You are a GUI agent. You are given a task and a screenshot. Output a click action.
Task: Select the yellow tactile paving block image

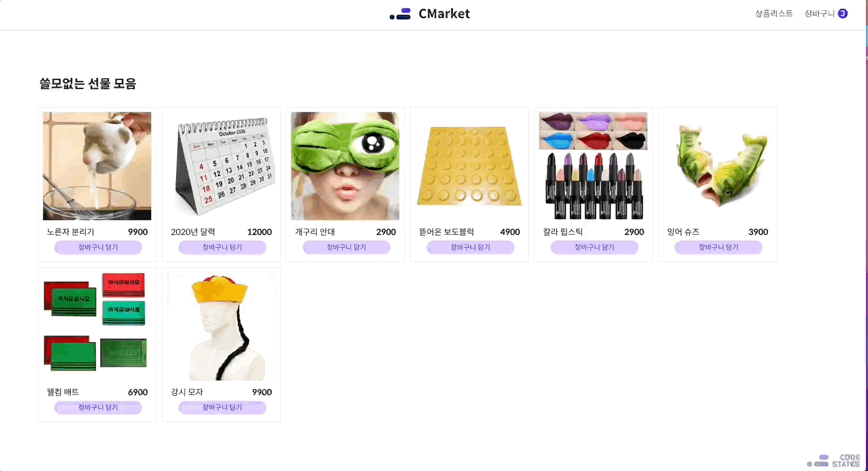(x=469, y=166)
